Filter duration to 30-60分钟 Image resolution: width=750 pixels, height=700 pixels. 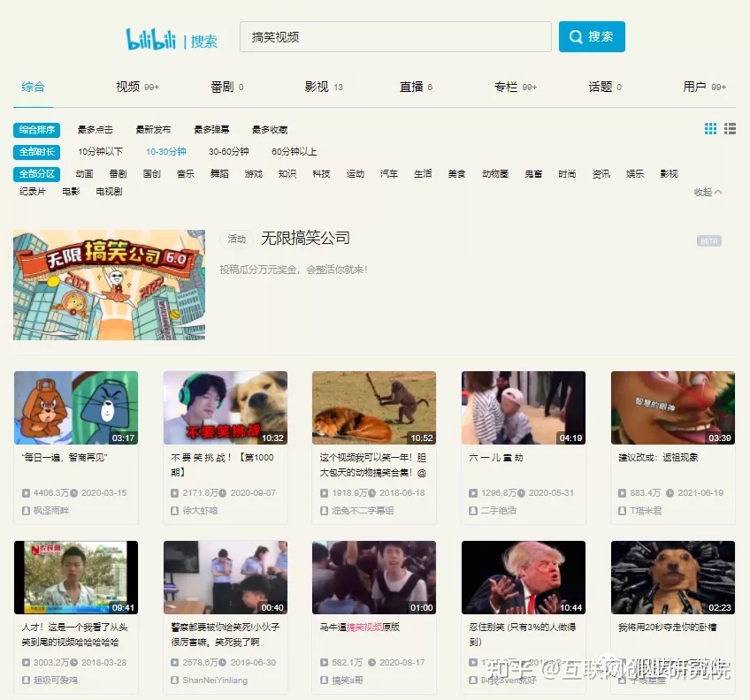(228, 152)
